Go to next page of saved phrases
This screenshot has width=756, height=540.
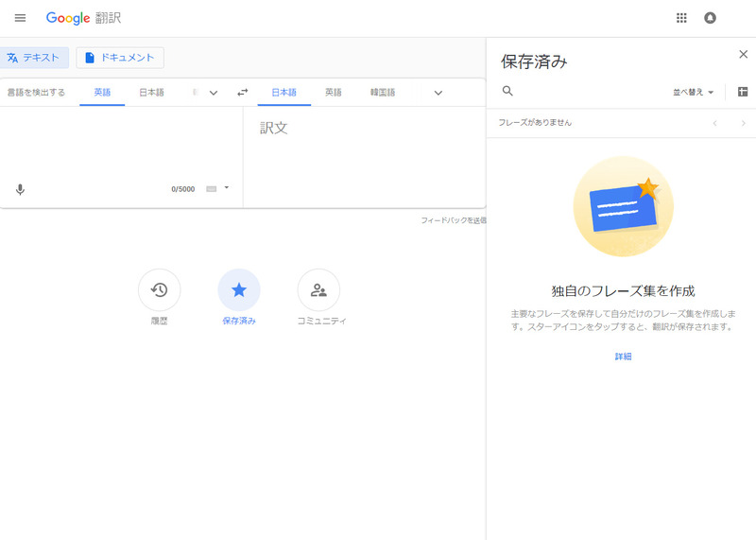pyautogui.click(x=743, y=124)
